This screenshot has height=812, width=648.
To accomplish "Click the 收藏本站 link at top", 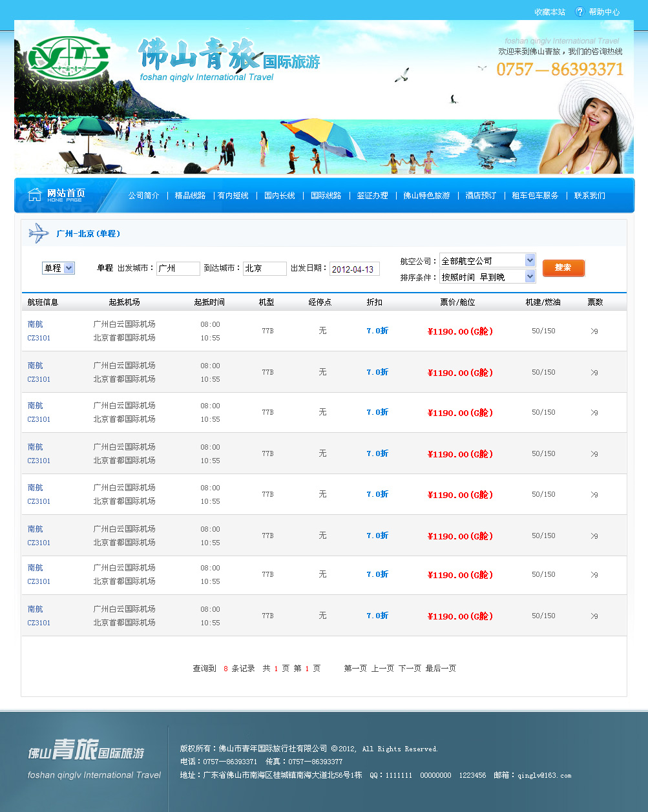I will [x=549, y=12].
